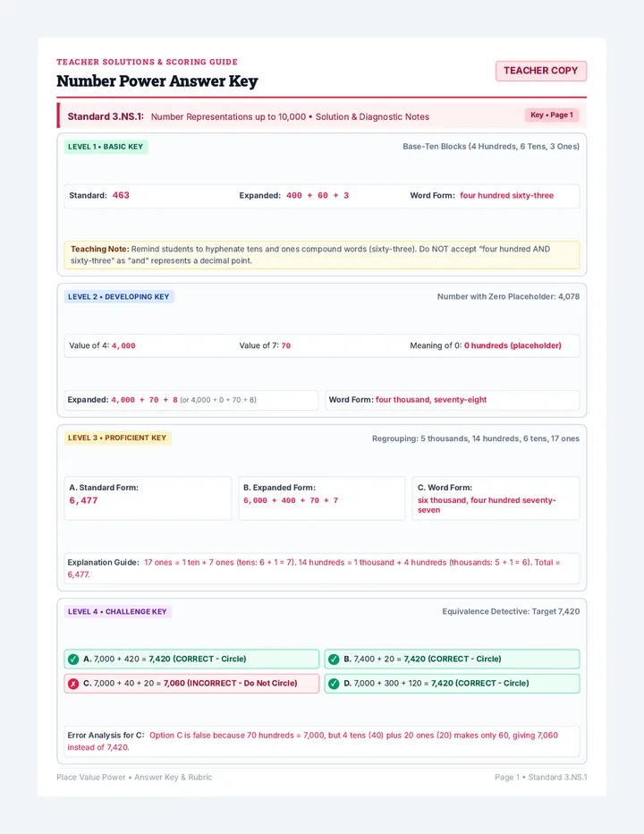Click the A. Standard Form: label

pos(104,487)
